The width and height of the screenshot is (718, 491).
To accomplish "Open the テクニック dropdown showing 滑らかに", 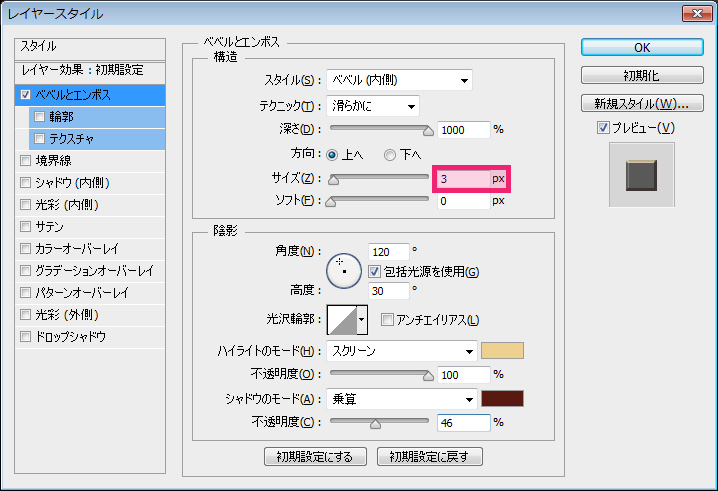I will [372, 106].
